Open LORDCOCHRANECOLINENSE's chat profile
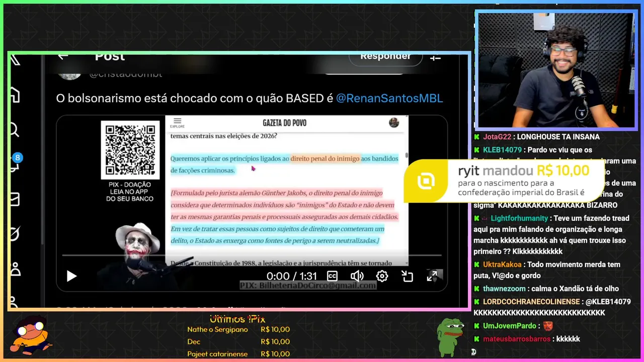This screenshot has height=362, width=644. click(x=531, y=302)
